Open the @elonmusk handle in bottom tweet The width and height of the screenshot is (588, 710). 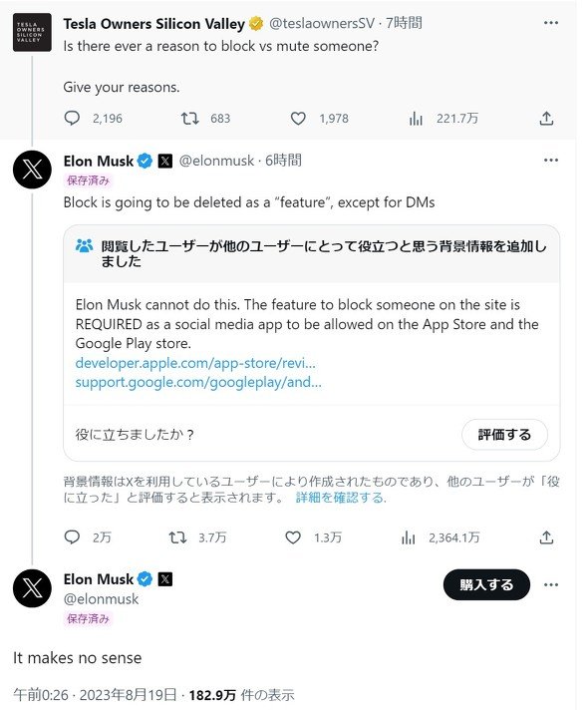click(101, 599)
